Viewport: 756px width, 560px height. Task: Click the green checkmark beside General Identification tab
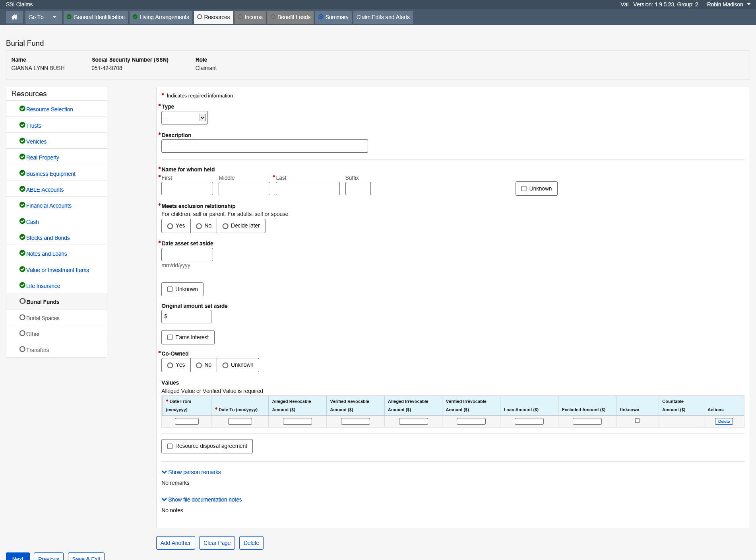click(x=69, y=17)
